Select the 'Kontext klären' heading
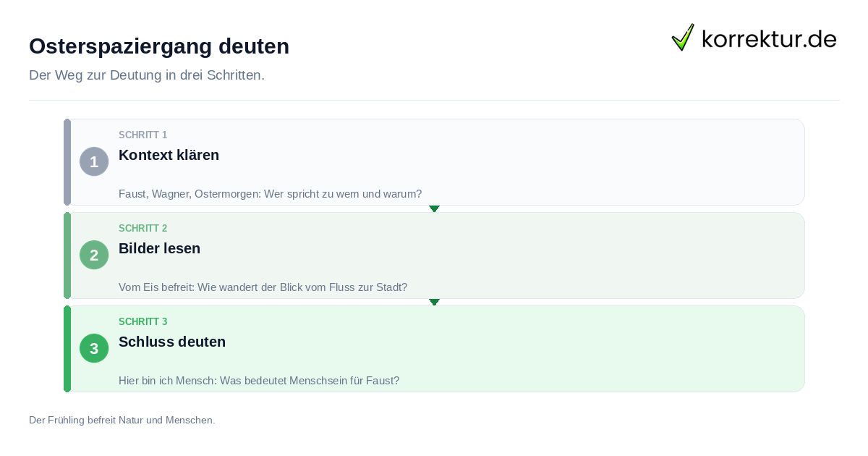 [169, 155]
